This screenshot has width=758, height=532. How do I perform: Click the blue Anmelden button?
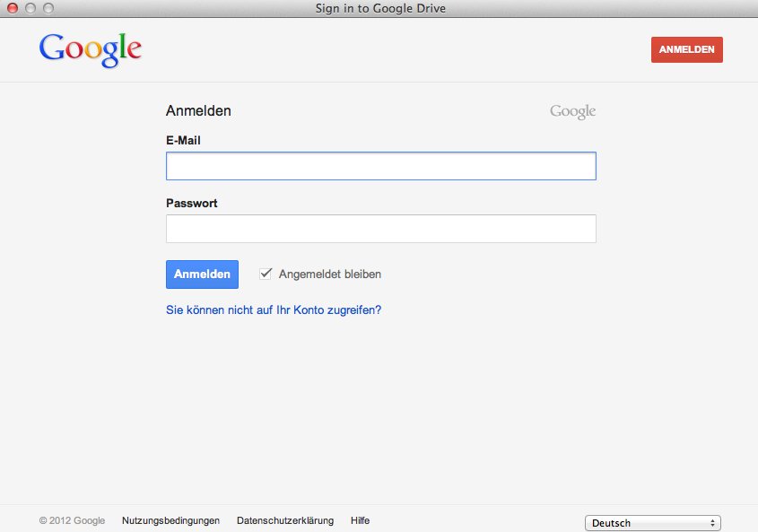point(202,275)
